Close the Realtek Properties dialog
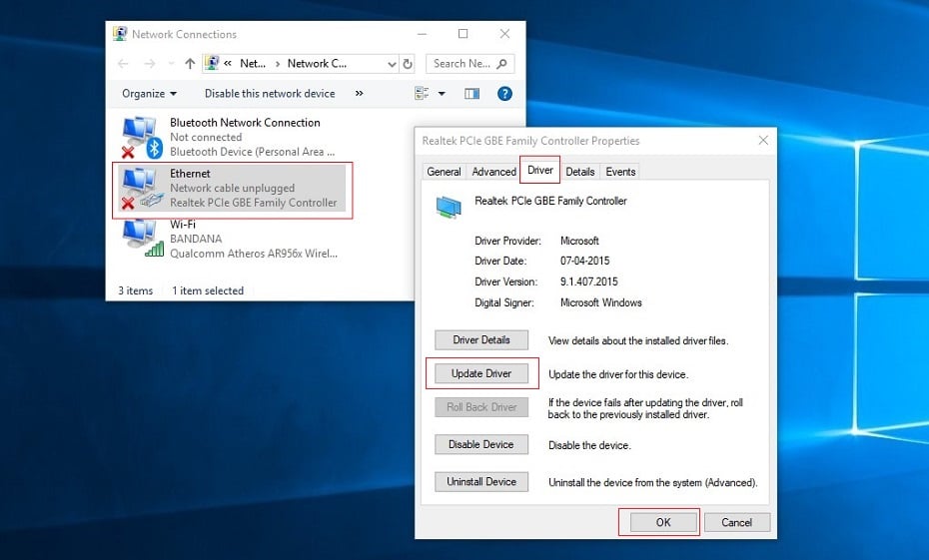929x560 pixels. 763,141
